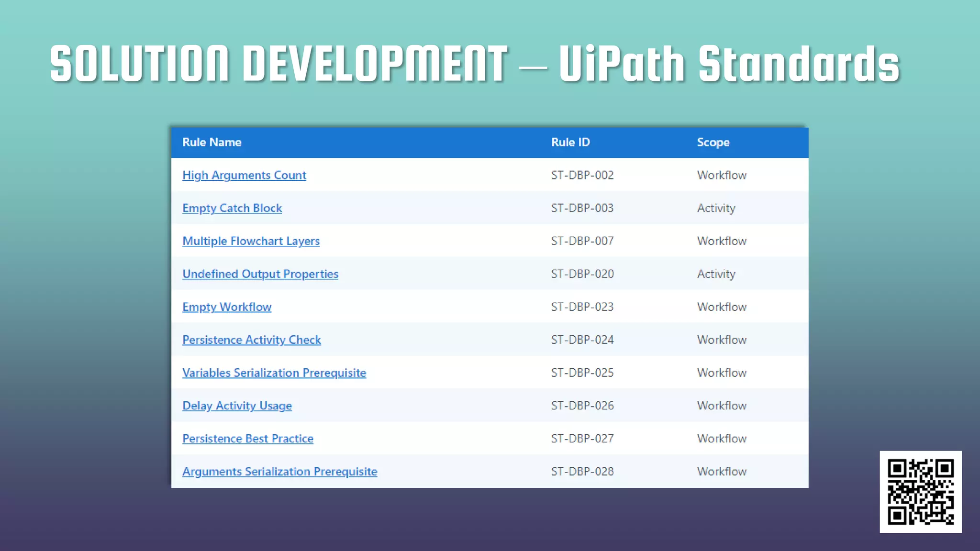Open Variables Serialization Prerequisite link
The width and height of the screenshot is (980, 551).
[x=274, y=373]
